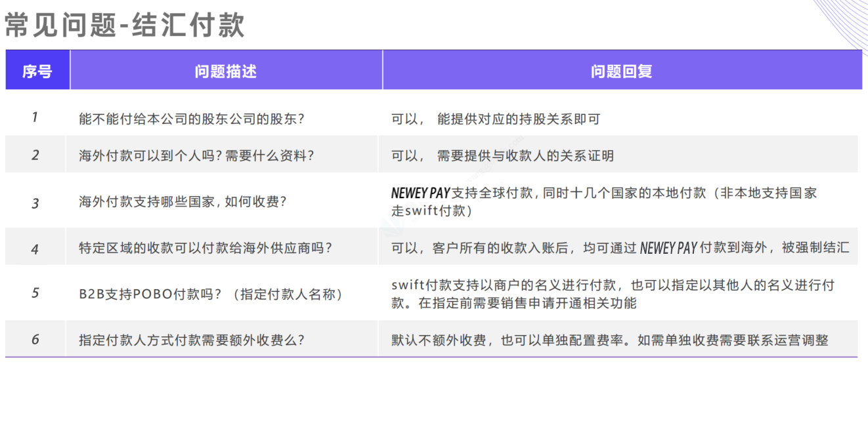Viewport: 868px width, 446px height.
Task: Click the answer requiring 与收款人的关系证明
Action: click(502, 155)
